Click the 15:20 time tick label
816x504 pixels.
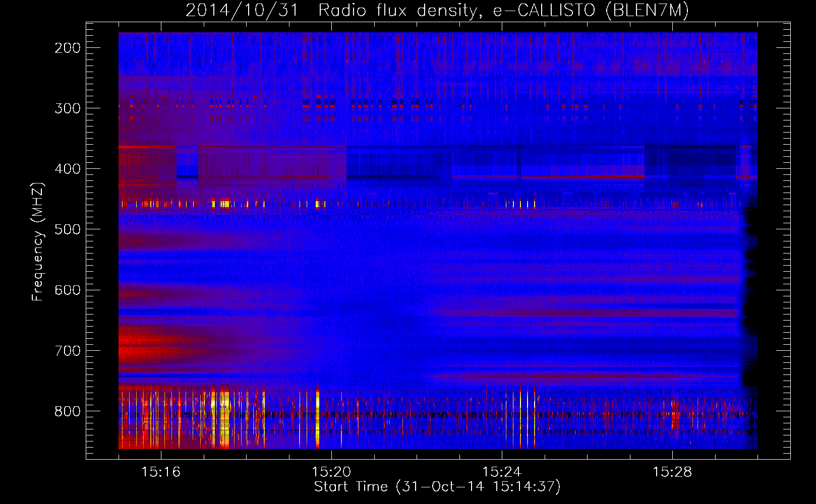(x=331, y=472)
